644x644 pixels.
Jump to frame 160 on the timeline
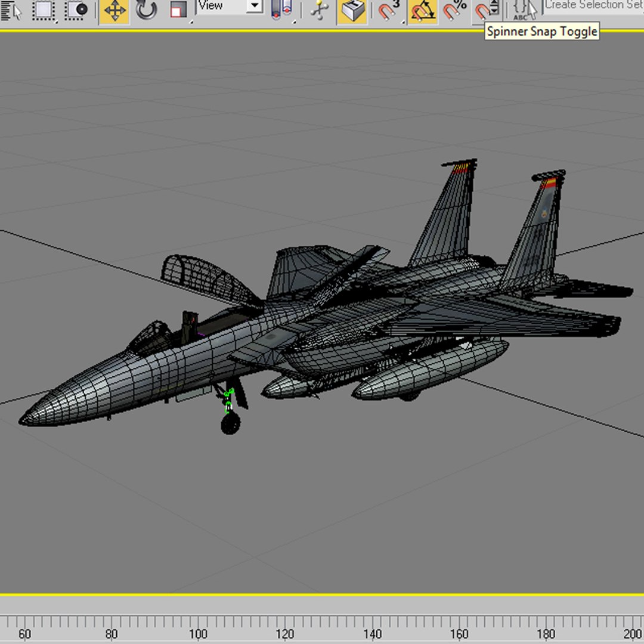coord(459,634)
